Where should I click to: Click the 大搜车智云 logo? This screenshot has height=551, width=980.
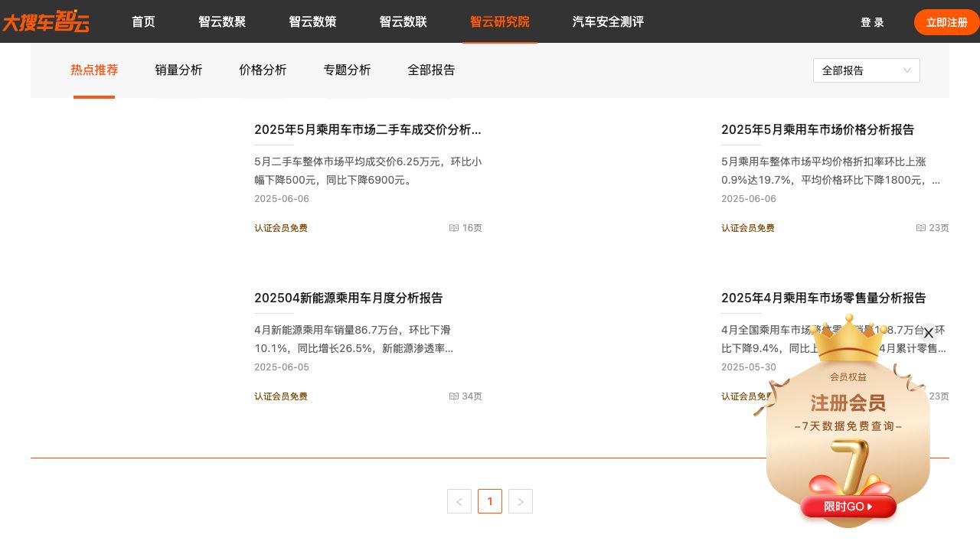46,21
